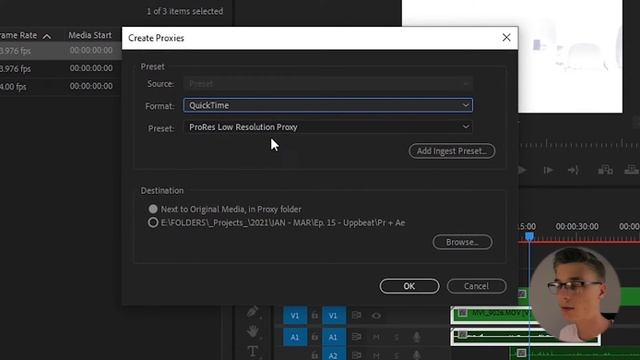The height and width of the screenshot is (360, 640).
Task: Select the Hand tool
Action: (252, 331)
